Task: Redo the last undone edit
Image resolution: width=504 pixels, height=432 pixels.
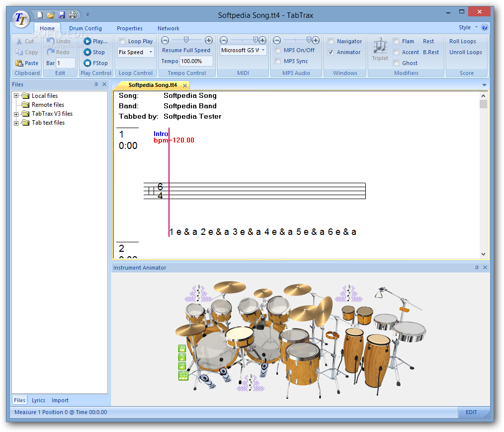Action: (58, 52)
